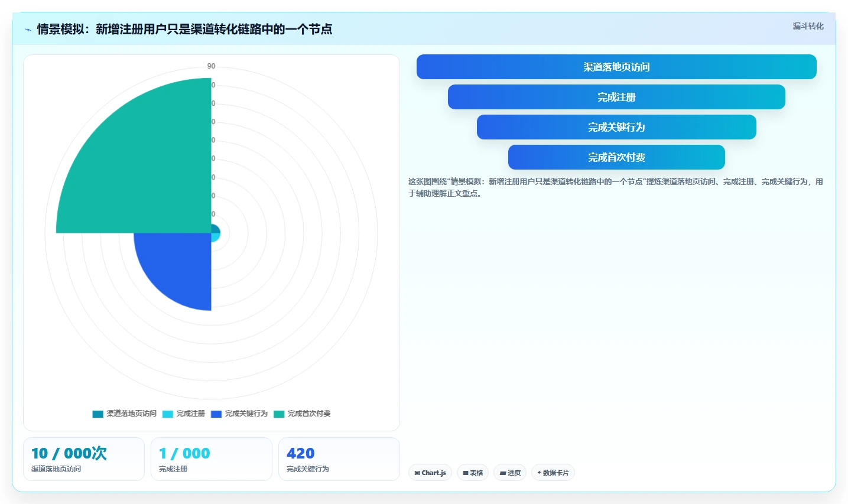Select the 完成首次付费 funnel bar
The height and width of the screenshot is (504, 848).
click(x=616, y=157)
